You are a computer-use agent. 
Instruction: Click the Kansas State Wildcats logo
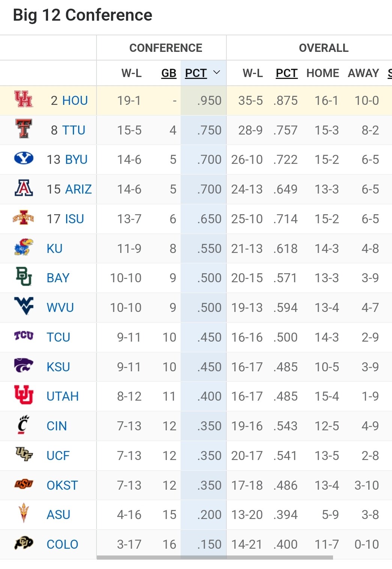(x=24, y=365)
